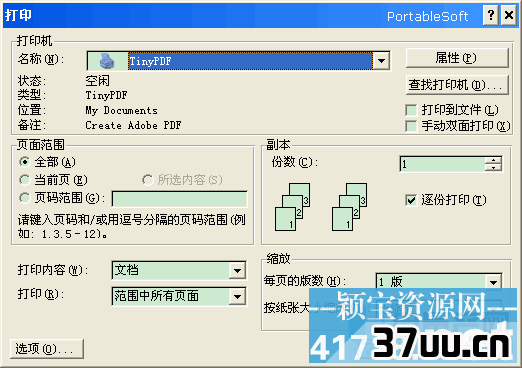Screen dimensions: 522x368
Task: Decrease copies with the down spinner arrow
Action: pos(493,167)
